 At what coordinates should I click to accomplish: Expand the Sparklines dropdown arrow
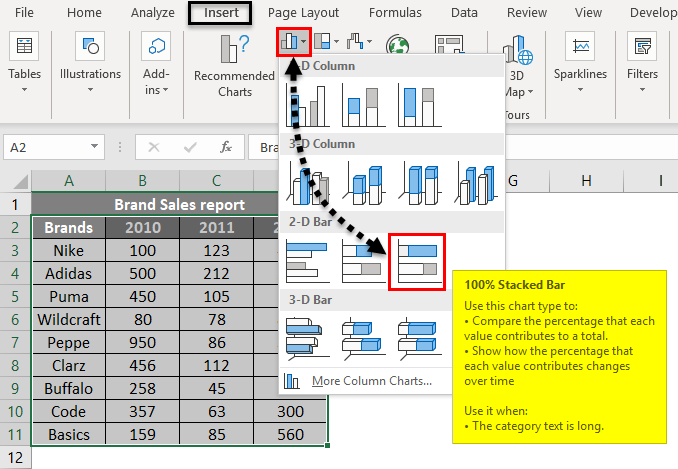point(580,90)
